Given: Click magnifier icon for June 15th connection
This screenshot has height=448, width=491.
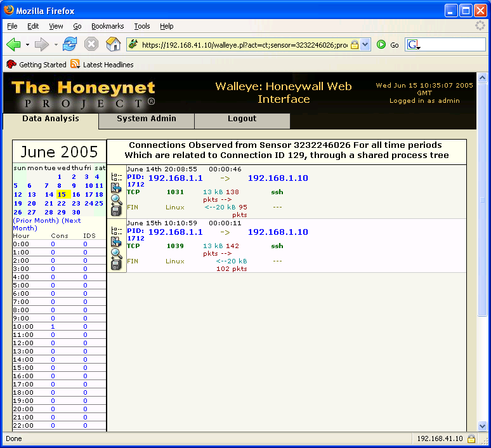Looking at the screenshot, I should point(116,253).
